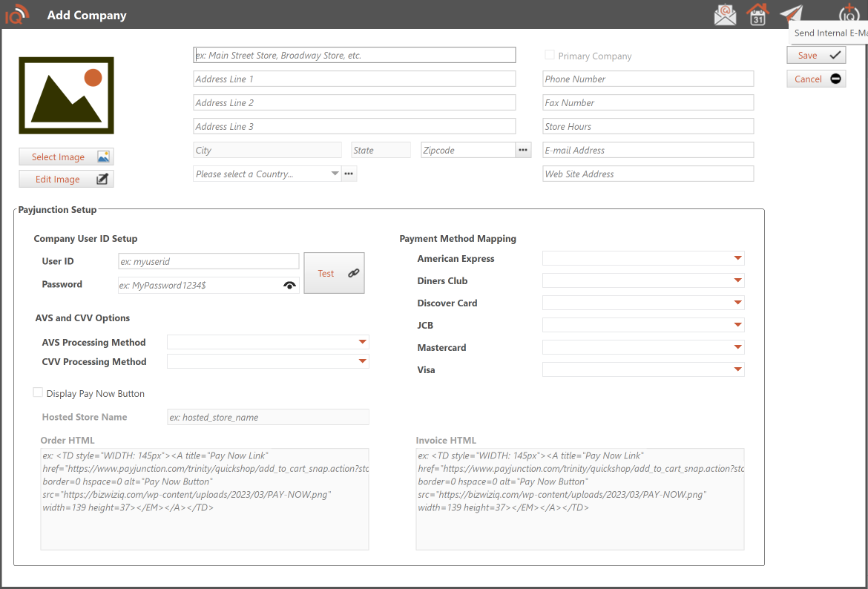This screenshot has height=589, width=868.
Task: Click the Select Image button
Action: point(66,157)
